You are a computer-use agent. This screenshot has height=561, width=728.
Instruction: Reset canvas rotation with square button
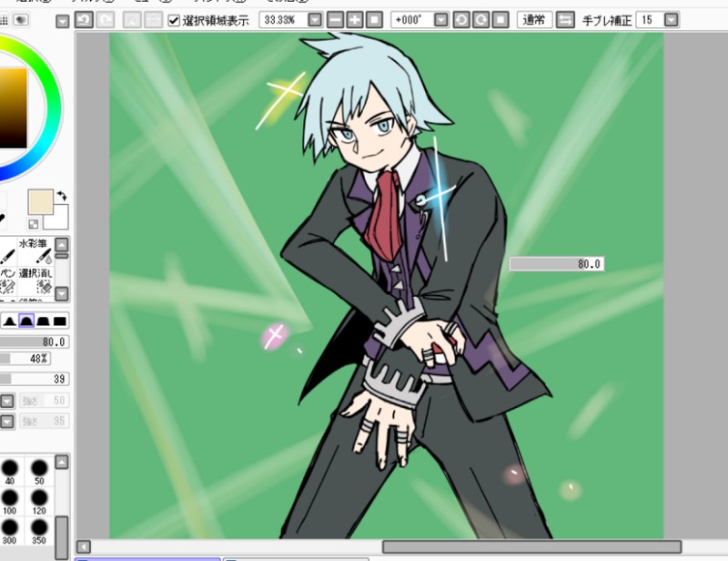click(500, 20)
